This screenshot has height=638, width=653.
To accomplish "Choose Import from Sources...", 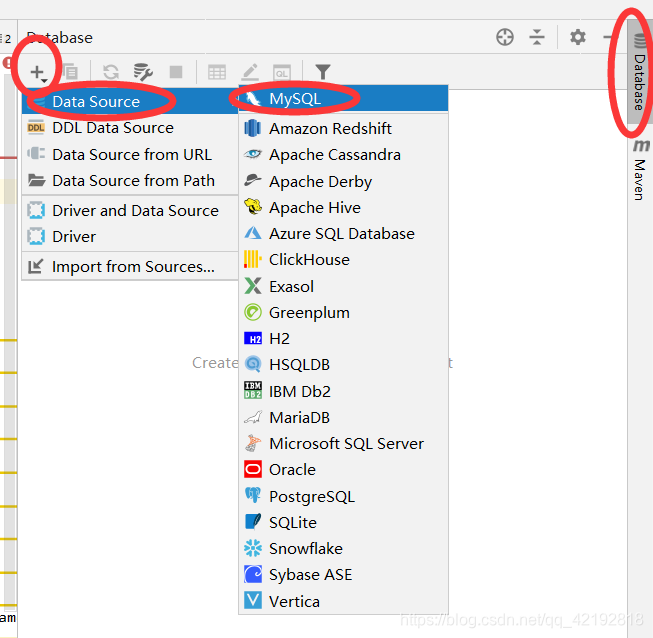I will [x=130, y=267].
